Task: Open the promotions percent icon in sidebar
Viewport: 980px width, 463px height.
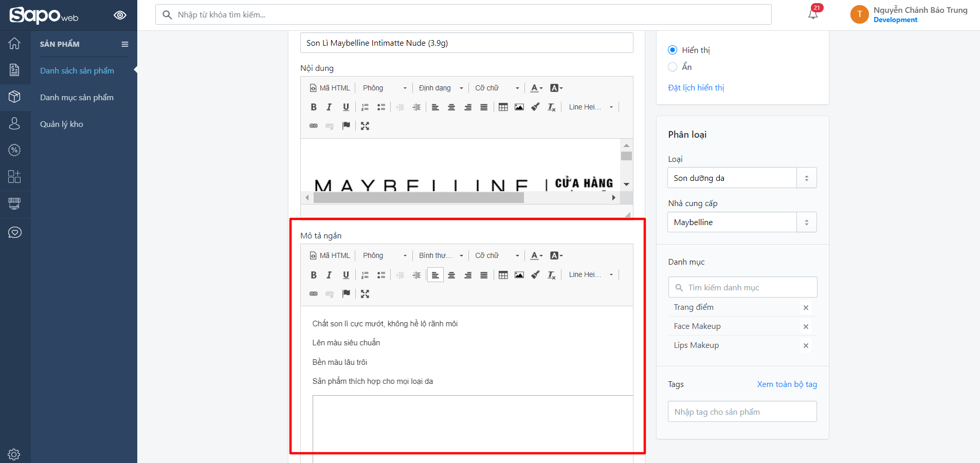Action: [14, 150]
